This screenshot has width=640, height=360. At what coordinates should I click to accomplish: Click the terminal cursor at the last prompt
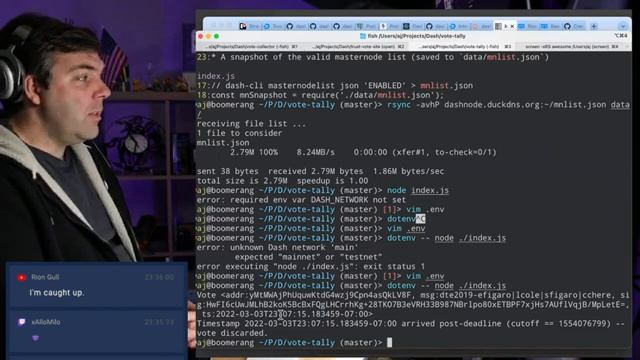[389, 342]
